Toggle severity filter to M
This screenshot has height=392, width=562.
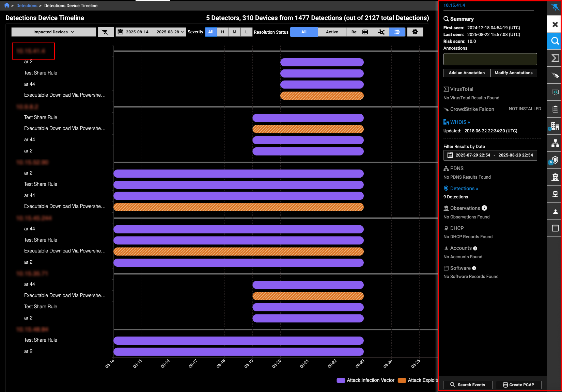tap(234, 32)
